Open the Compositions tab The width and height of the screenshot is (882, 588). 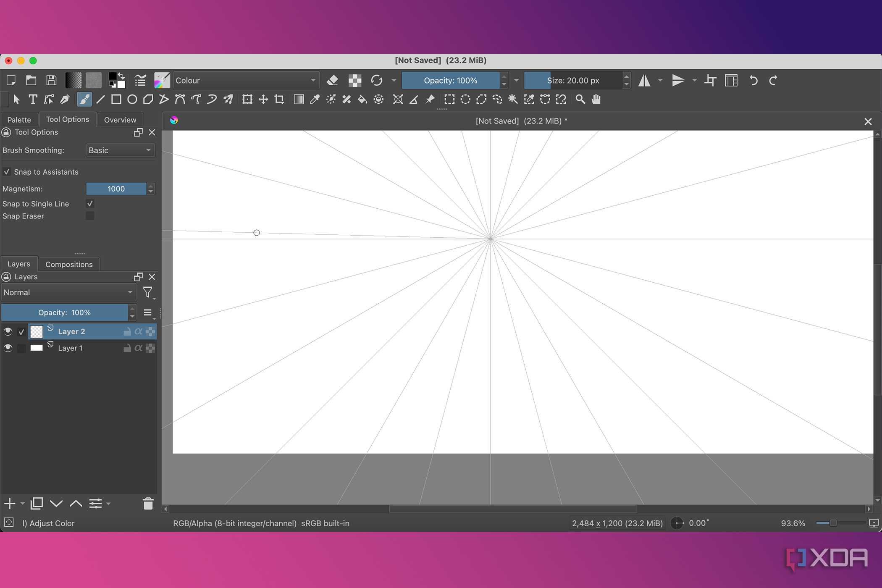click(x=69, y=264)
